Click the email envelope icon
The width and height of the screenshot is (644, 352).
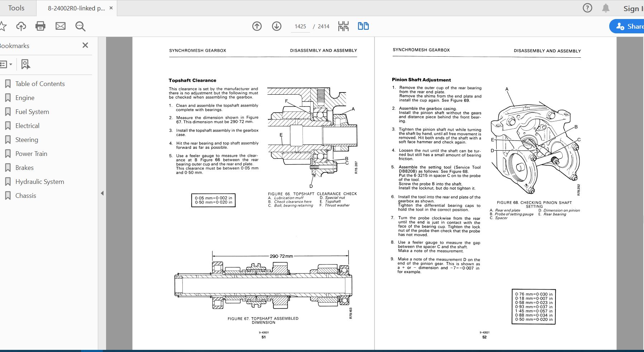61,26
